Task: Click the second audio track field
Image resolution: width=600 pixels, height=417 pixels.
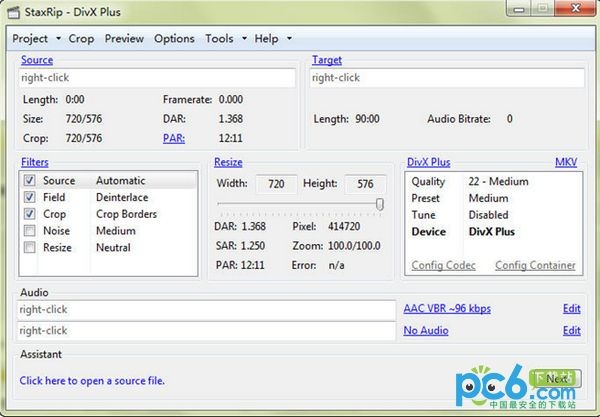Action: pos(206,331)
